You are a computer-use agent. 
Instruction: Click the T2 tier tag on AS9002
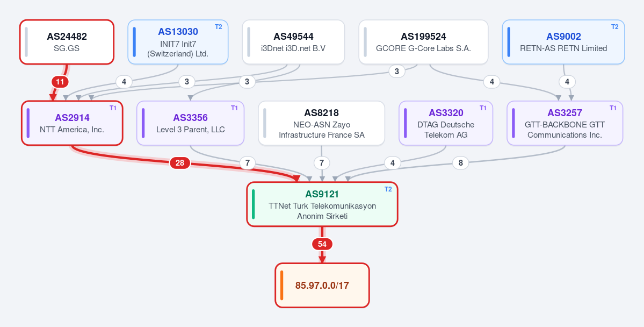tap(614, 27)
